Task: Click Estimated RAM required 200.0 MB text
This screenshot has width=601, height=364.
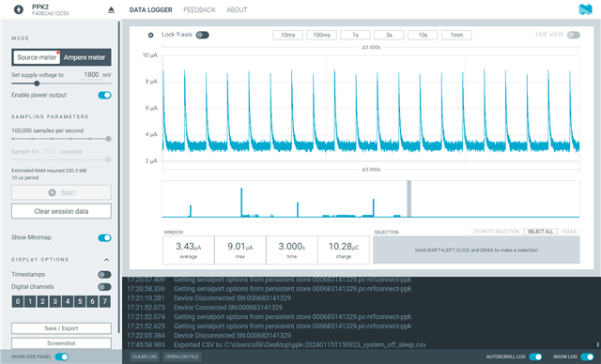Action: pyautogui.click(x=49, y=171)
